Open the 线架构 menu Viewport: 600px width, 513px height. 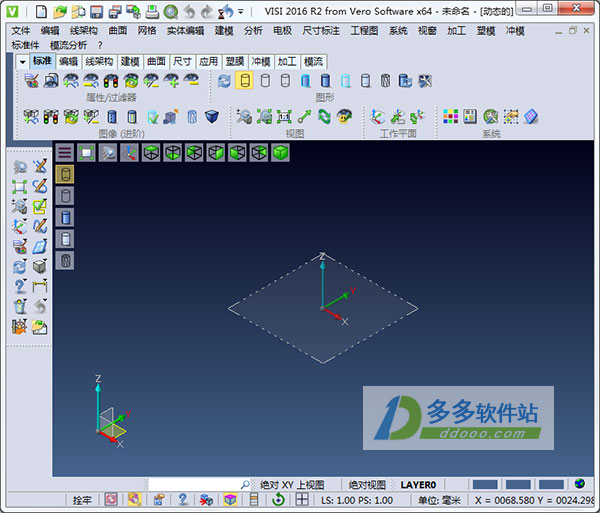point(84,31)
